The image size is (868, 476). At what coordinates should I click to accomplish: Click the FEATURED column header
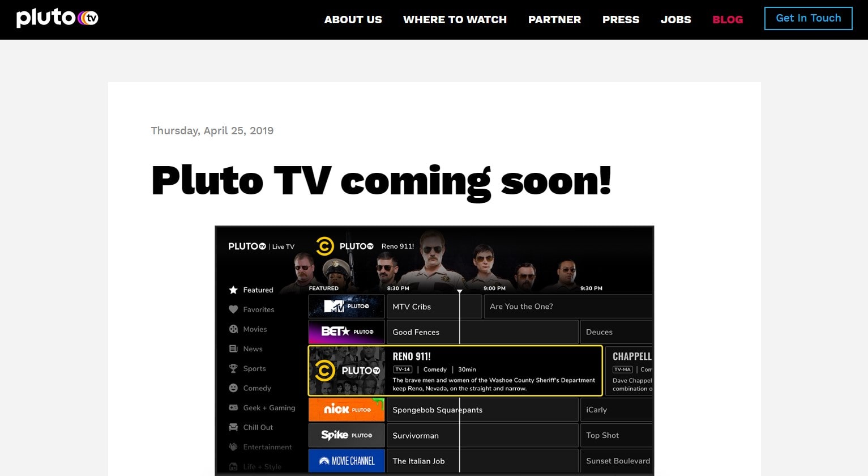pos(323,288)
